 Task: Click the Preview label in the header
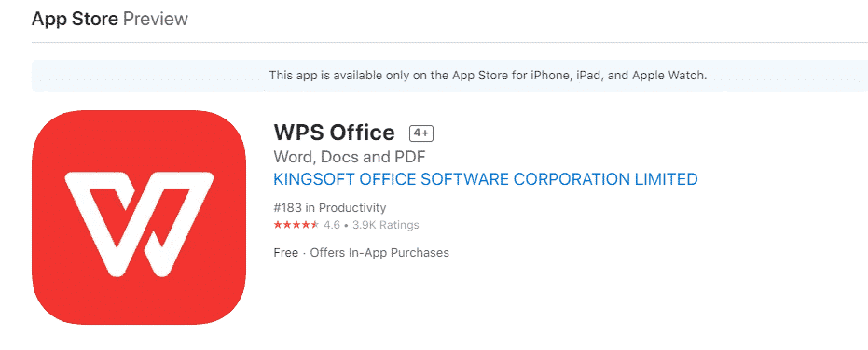(156, 19)
